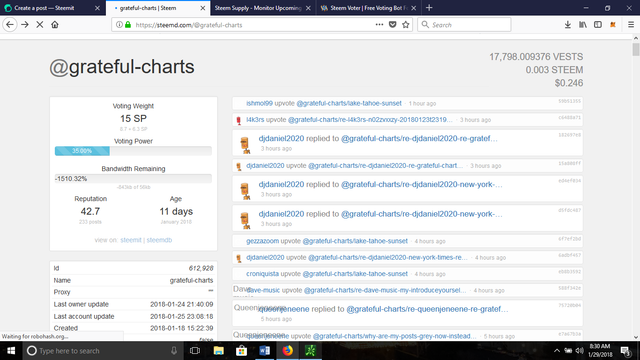Click the green secure padlock icon
This screenshot has width=640, height=360.
click(x=128, y=24)
